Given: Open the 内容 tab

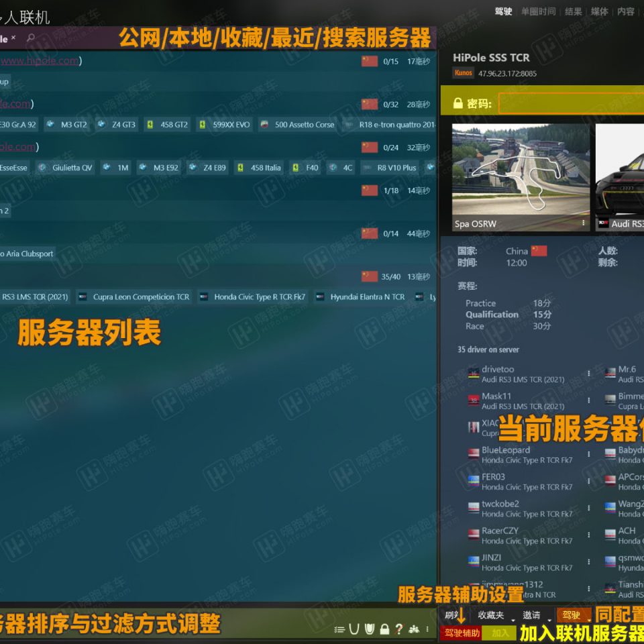Looking at the screenshot, I should (x=625, y=11).
